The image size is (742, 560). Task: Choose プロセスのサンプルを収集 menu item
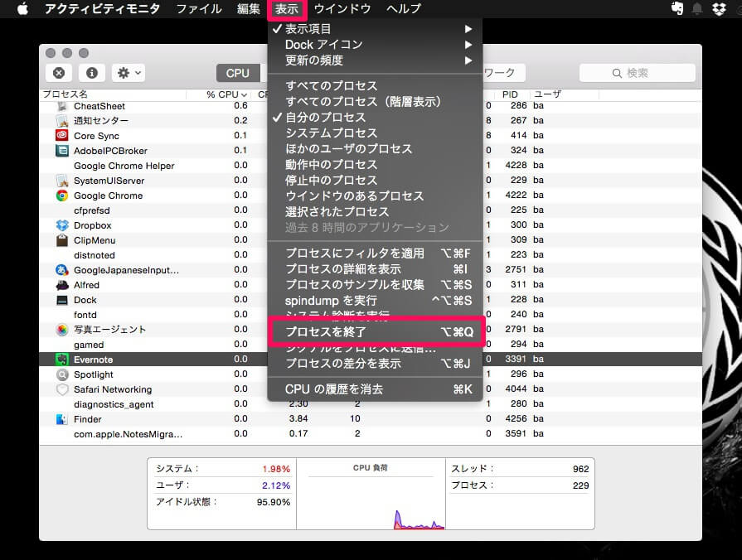click(375, 285)
